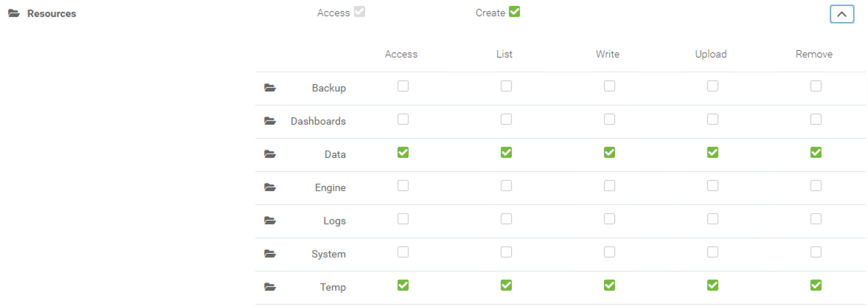Toggle the disabled Resources Access checkbox
The height and width of the screenshot is (307, 868).
click(359, 12)
